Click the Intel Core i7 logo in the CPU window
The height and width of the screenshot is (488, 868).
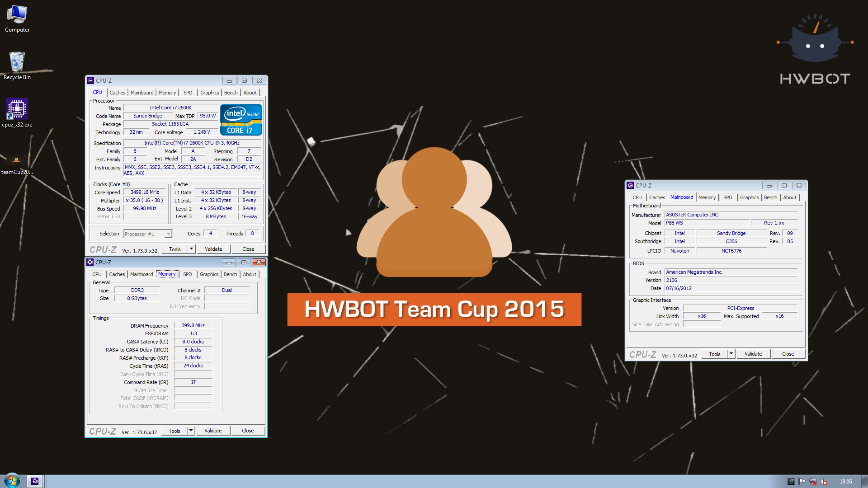241,120
